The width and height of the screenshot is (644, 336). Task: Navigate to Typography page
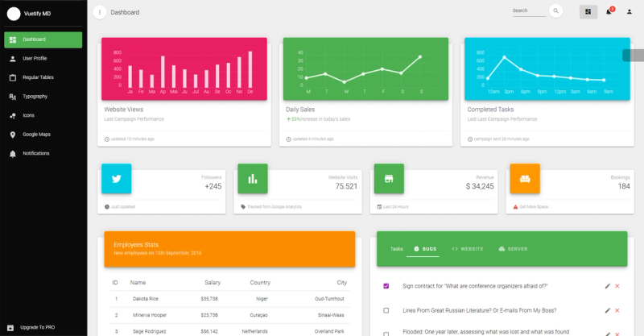[43, 97]
